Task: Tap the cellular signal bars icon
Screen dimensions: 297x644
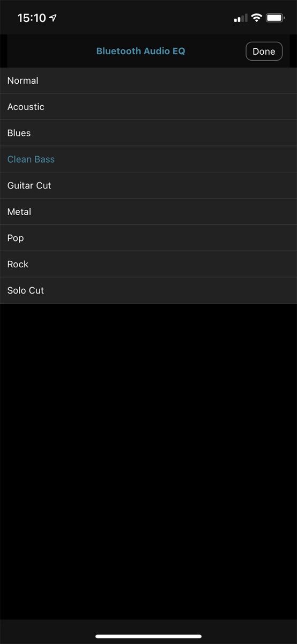Action: pos(241,18)
